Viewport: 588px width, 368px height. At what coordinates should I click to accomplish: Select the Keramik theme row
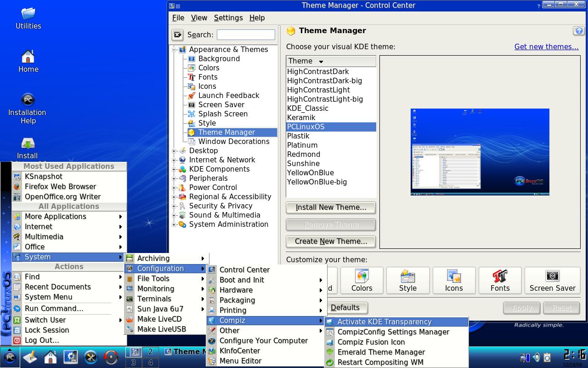(x=331, y=118)
